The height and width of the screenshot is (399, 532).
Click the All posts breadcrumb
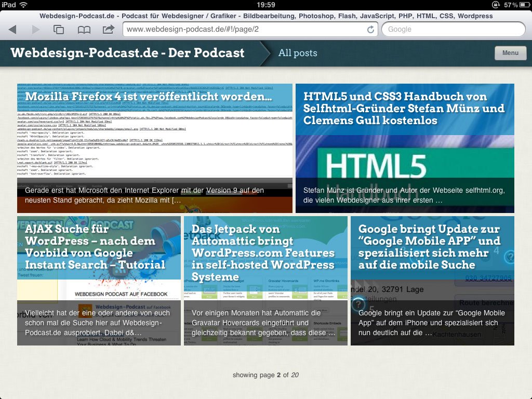coord(298,53)
